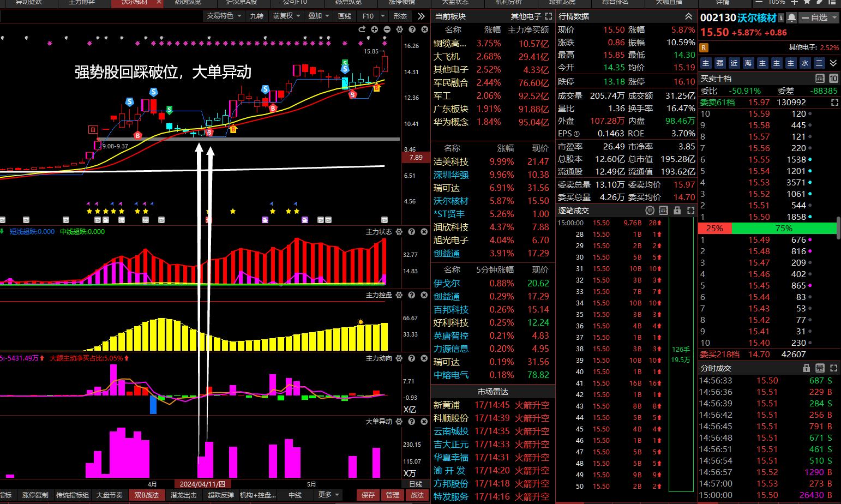The height and width of the screenshot is (504, 841).
Task: Switch to the 潜龙出击 indicator tab
Action: pos(183,495)
